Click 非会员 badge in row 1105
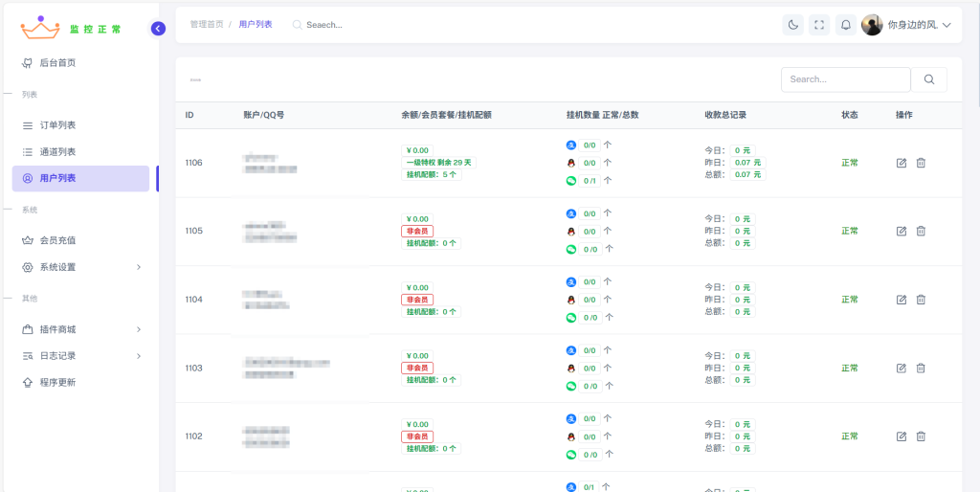The width and height of the screenshot is (980, 492). click(x=417, y=231)
